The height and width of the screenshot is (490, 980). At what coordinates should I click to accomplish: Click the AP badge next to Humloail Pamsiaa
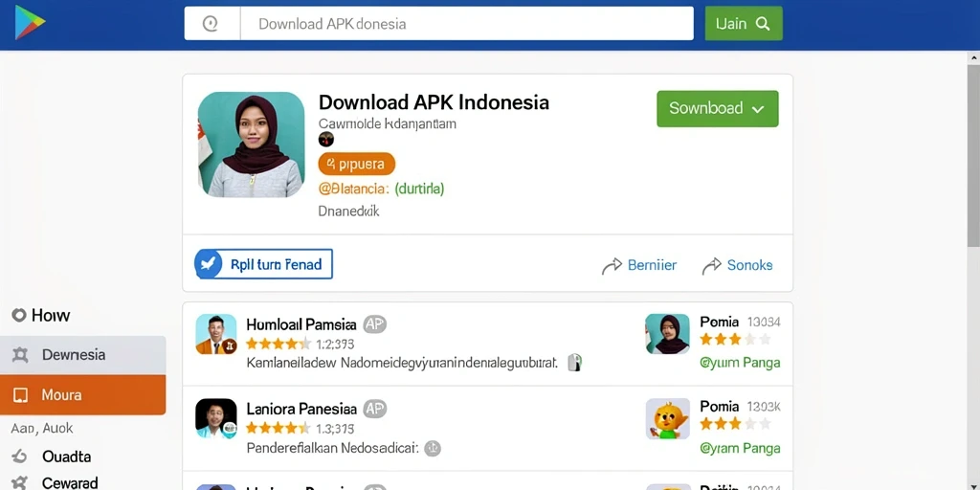click(375, 323)
